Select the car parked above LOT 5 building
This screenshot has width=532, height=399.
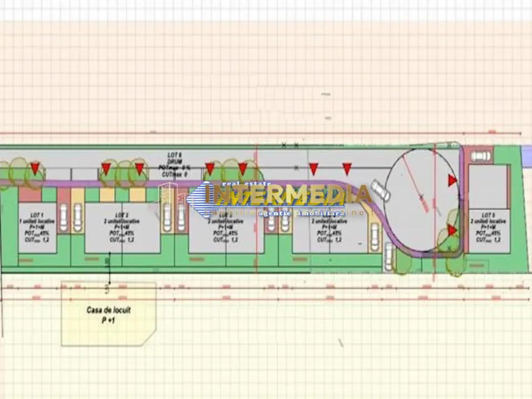[481, 157]
